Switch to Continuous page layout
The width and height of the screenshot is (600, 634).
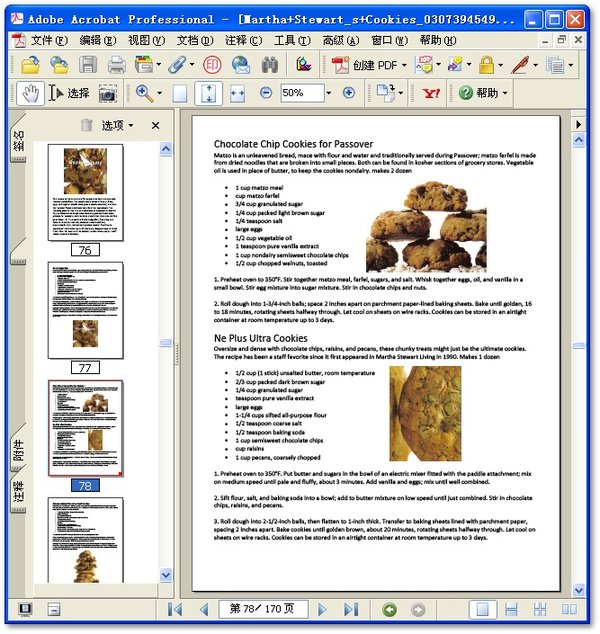tap(511, 610)
